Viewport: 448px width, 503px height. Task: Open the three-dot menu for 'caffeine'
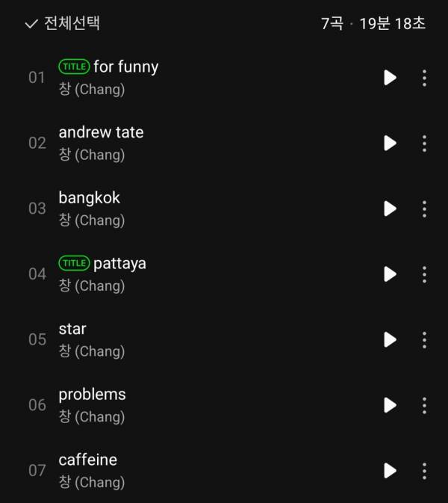tap(424, 470)
